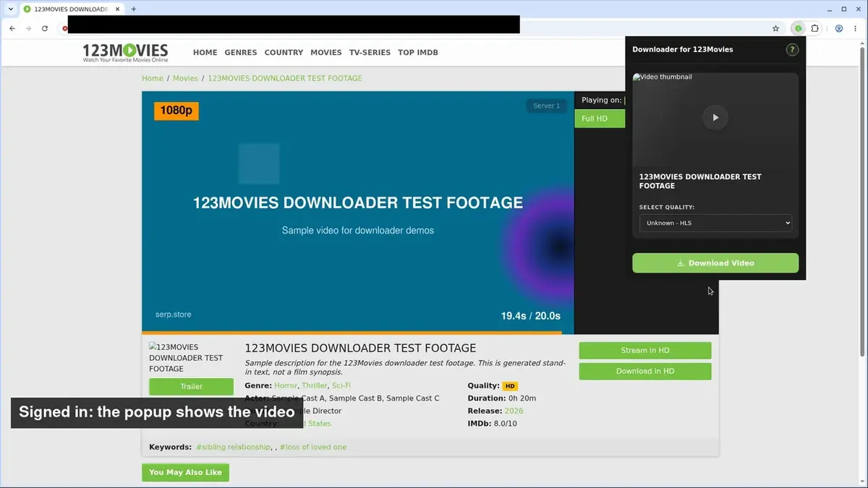Bookmark this page with star icon
The width and height of the screenshot is (868, 488).
(x=775, y=29)
